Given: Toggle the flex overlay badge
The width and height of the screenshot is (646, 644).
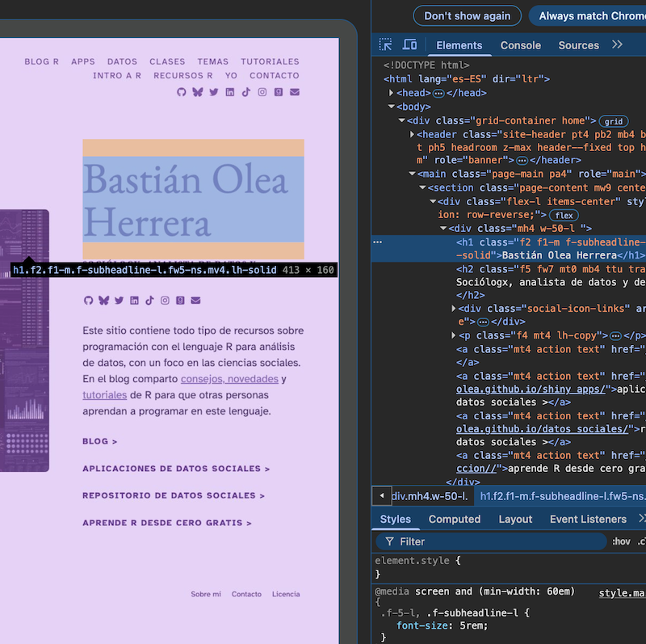Looking at the screenshot, I should point(564,215).
